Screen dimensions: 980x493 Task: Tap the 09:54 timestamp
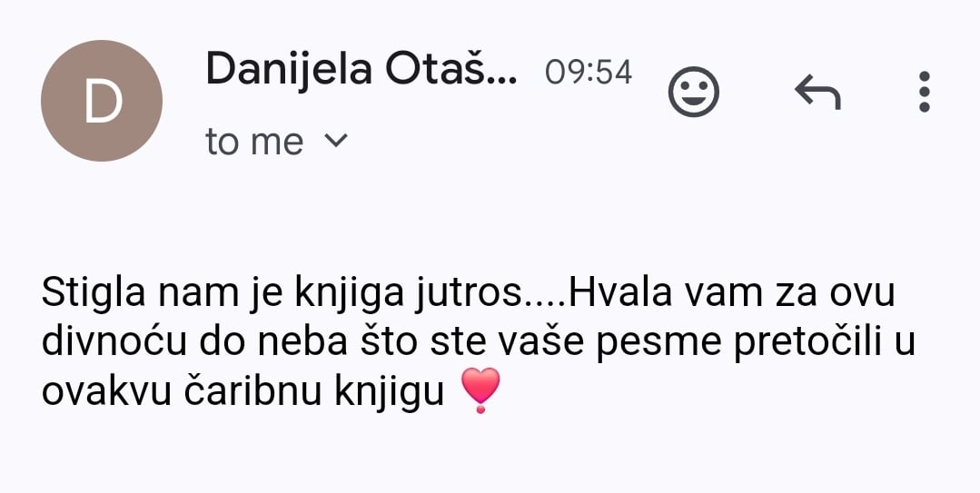click(589, 73)
